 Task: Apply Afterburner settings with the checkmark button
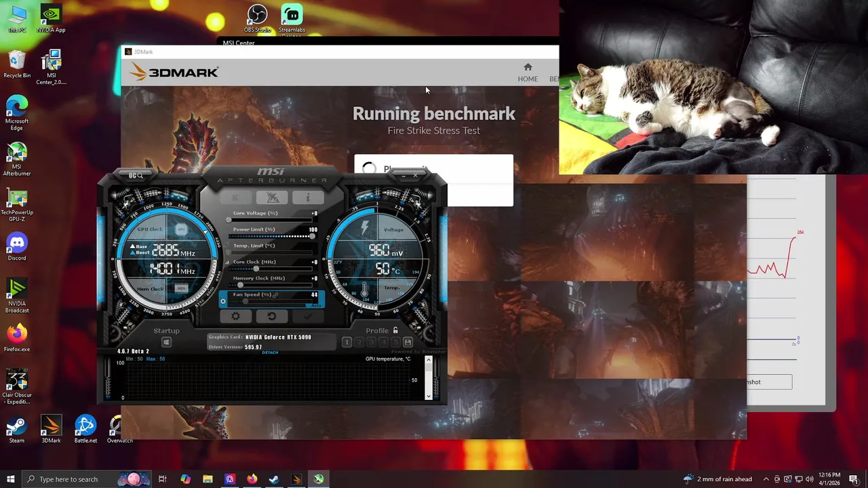307,316
